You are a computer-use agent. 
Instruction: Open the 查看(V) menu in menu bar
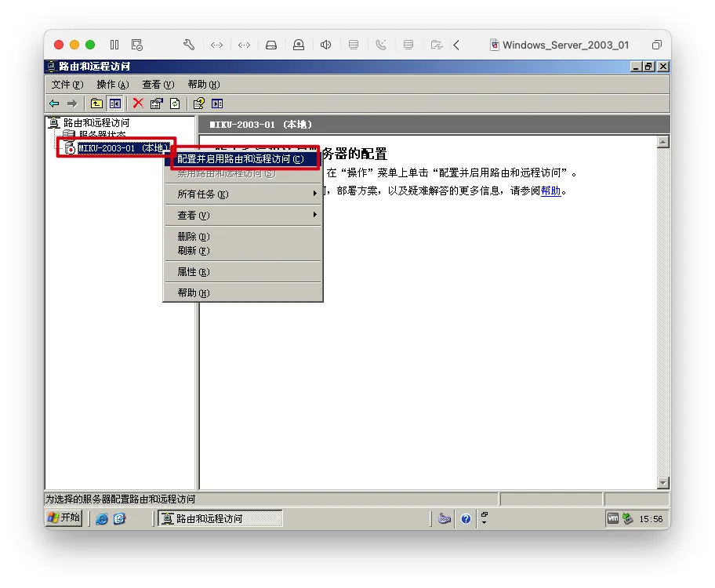tap(158, 85)
